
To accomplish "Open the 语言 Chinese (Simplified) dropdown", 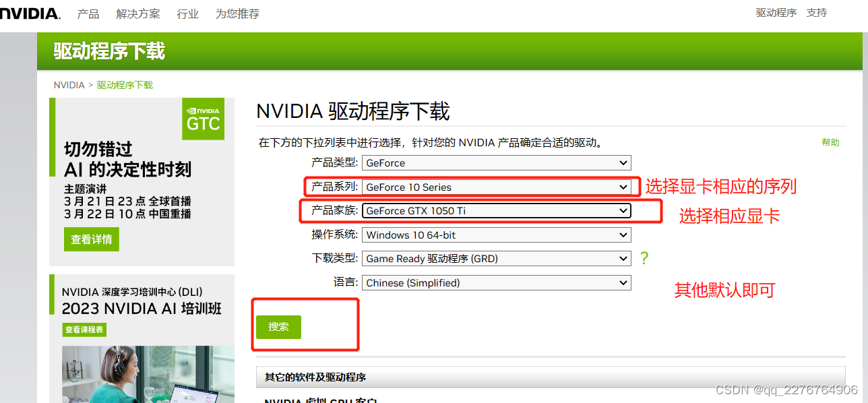I will click(x=497, y=283).
